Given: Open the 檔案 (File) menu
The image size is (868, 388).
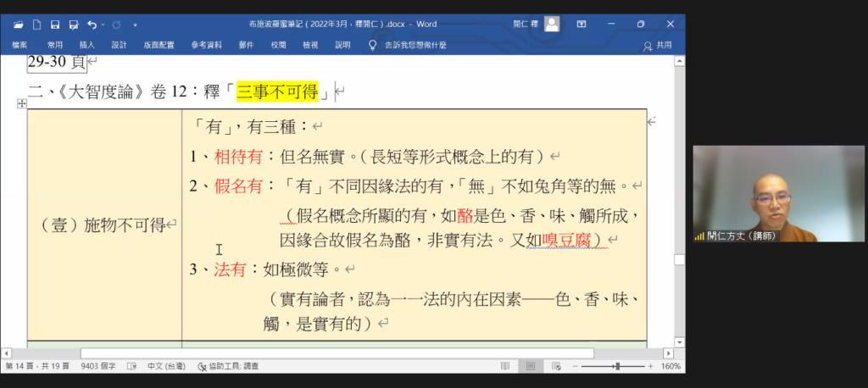Looking at the screenshot, I should (19, 45).
